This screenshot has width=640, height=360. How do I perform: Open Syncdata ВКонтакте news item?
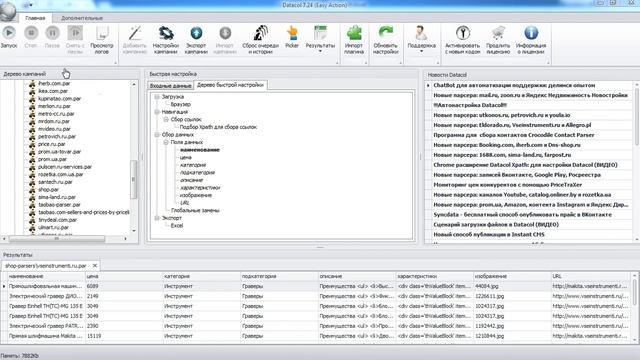point(522,215)
